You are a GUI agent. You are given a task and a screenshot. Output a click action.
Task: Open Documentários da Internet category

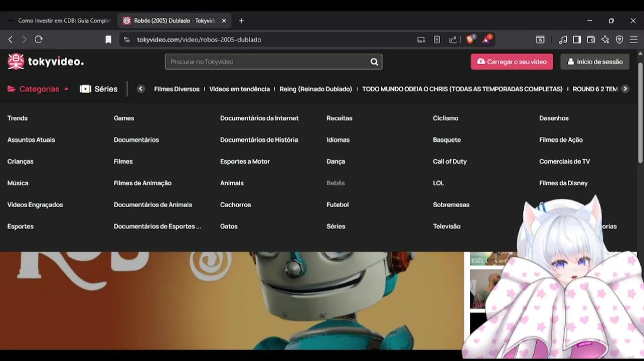(x=259, y=118)
